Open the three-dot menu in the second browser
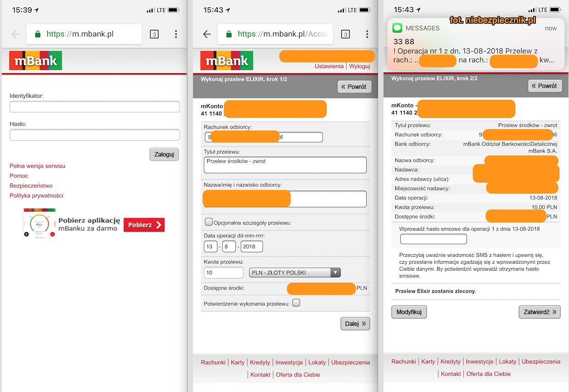Image resolution: width=569 pixels, height=392 pixels. click(367, 34)
